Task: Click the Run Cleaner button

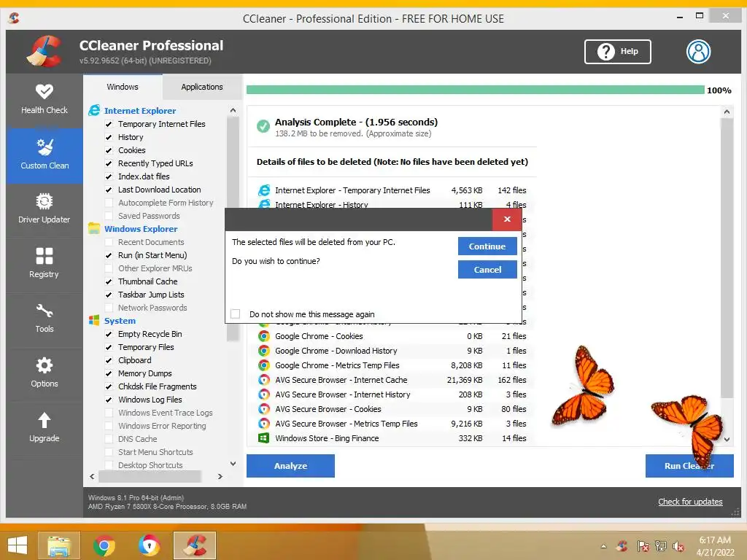Action: [689, 466]
